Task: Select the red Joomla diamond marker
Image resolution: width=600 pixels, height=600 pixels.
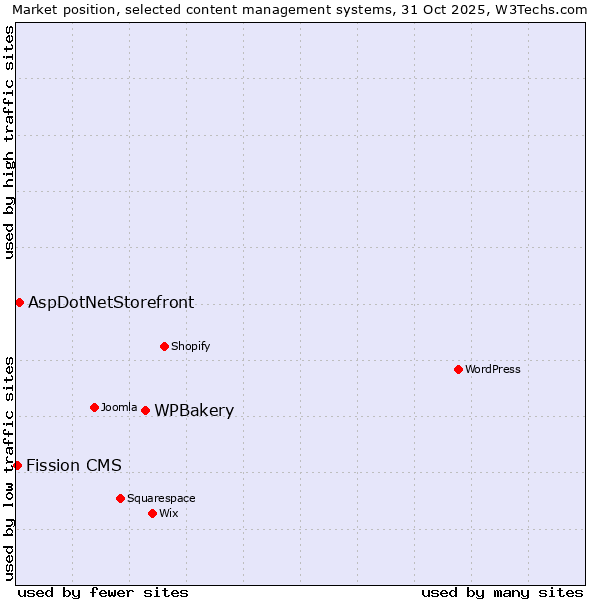Action: pos(94,407)
